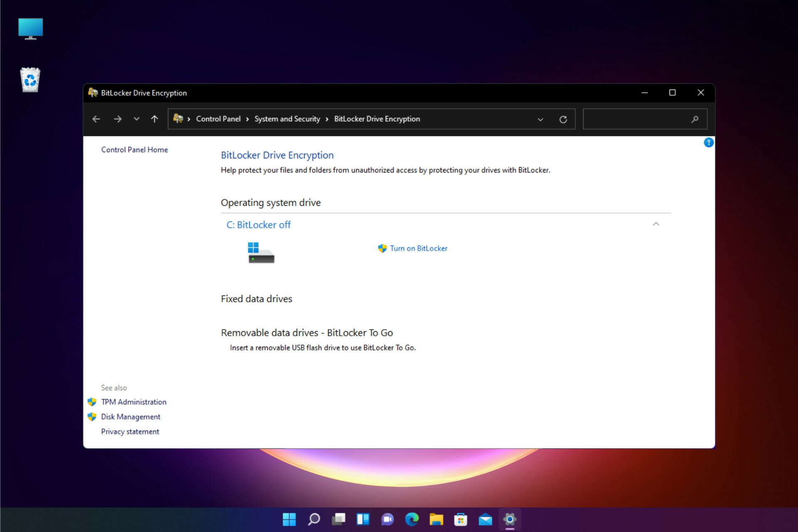The height and width of the screenshot is (532, 798).
Task: Open taskbar Search
Action: click(314, 520)
